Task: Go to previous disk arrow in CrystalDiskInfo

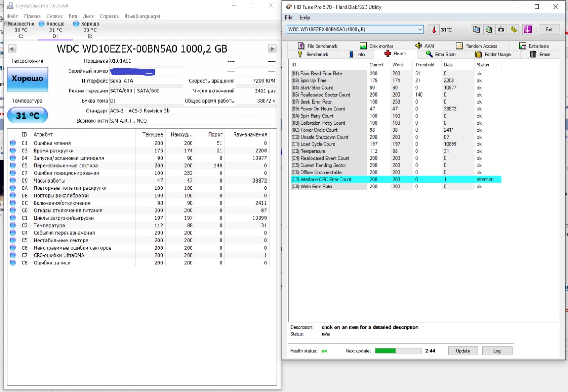Action: point(12,49)
